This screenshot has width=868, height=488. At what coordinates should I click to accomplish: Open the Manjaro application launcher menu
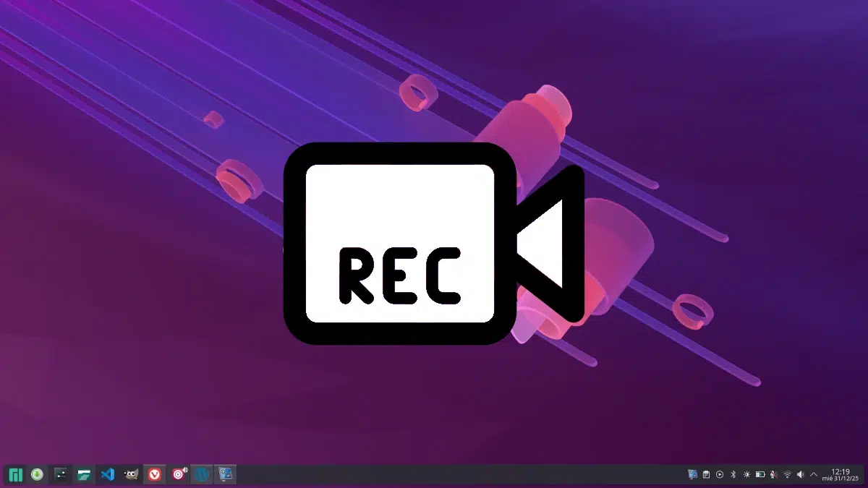coord(14,475)
